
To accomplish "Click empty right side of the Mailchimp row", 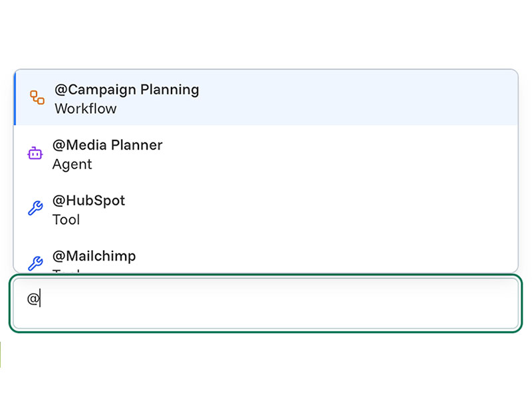I will (366, 261).
